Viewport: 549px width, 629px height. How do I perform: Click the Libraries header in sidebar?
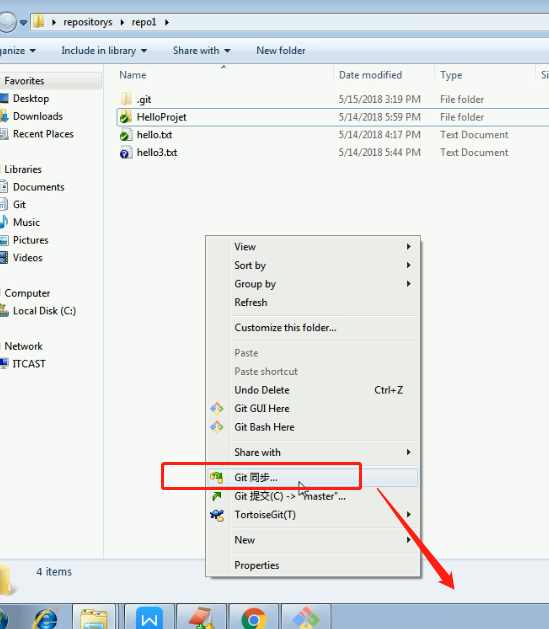(x=23, y=169)
